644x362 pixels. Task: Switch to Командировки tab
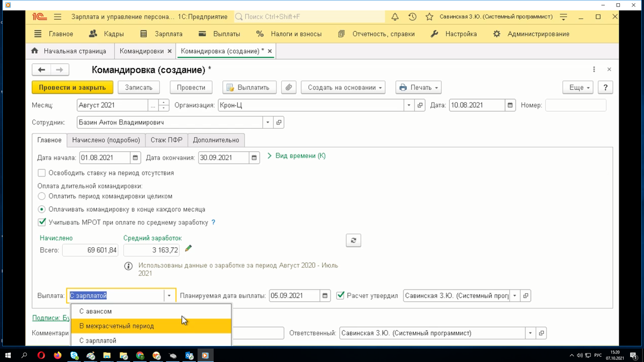click(142, 51)
